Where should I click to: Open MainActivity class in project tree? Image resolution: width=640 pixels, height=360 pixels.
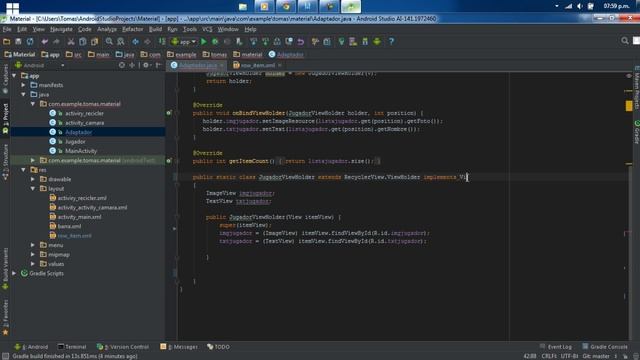(x=81, y=151)
